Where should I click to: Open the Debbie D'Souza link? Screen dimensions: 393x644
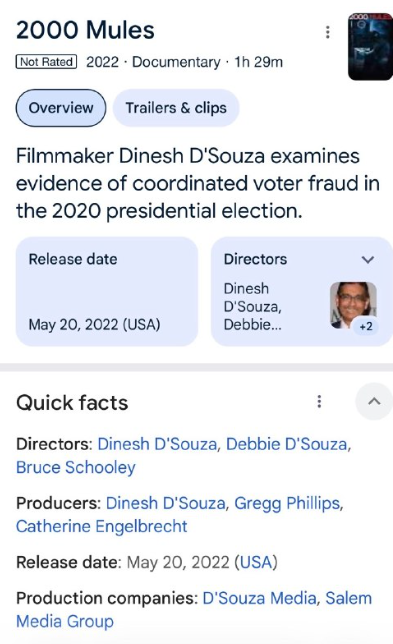(x=287, y=444)
